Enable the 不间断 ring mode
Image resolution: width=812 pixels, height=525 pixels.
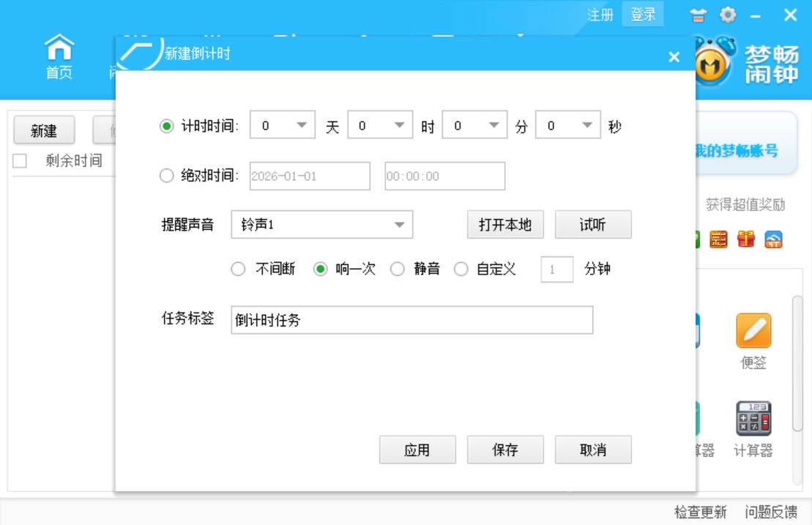tap(237, 269)
